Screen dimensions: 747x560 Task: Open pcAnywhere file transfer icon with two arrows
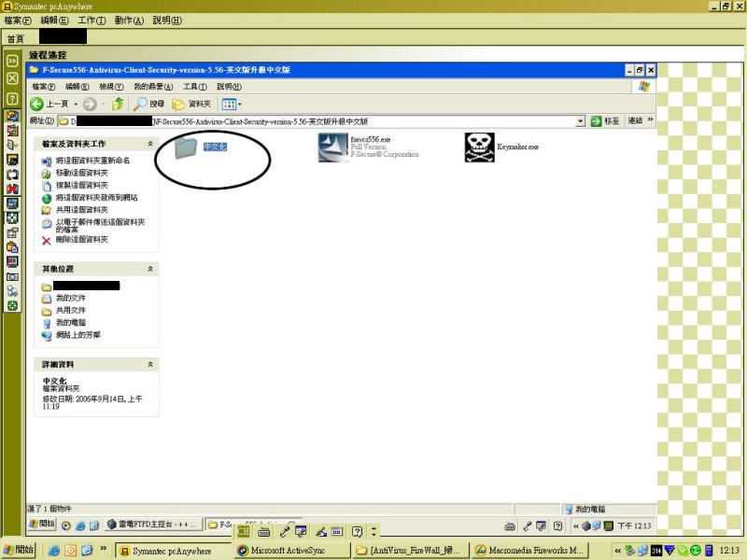pos(12,115)
